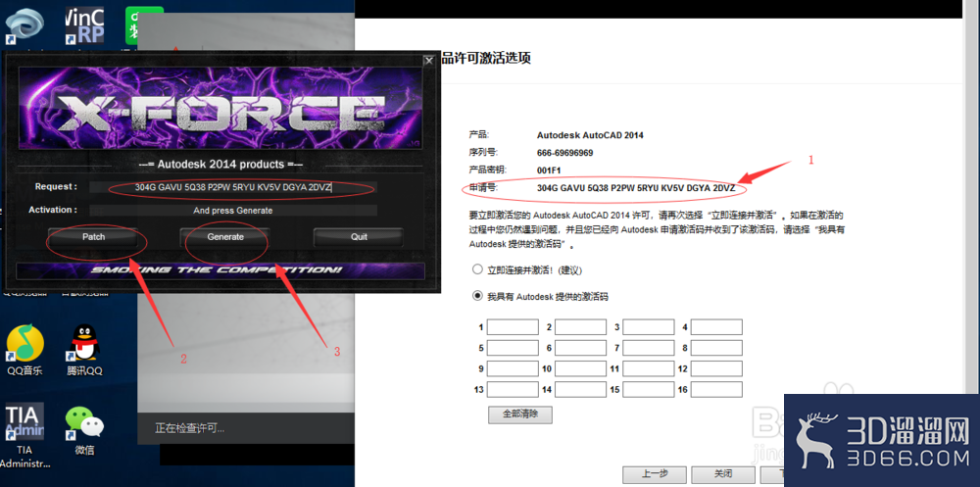Click activation code box 3
This screenshot has width=980, height=487.
pyautogui.click(x=648, y=327)
